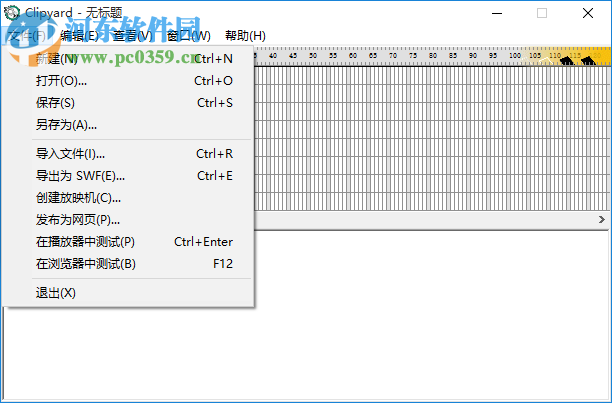The height and width of the screenshot is (403, 612).
Task: Open the 窗口(W) menu
Action: tap(189, 36)
